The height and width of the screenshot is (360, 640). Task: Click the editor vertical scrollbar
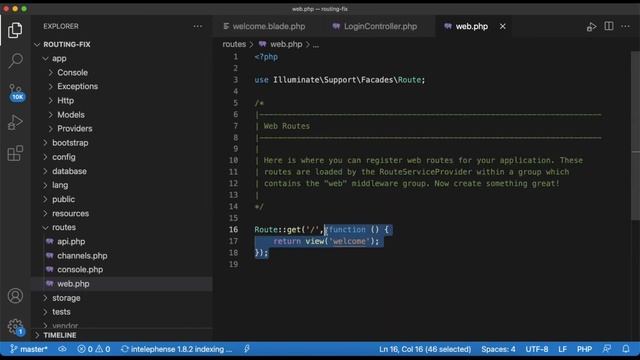click(636, 137)
